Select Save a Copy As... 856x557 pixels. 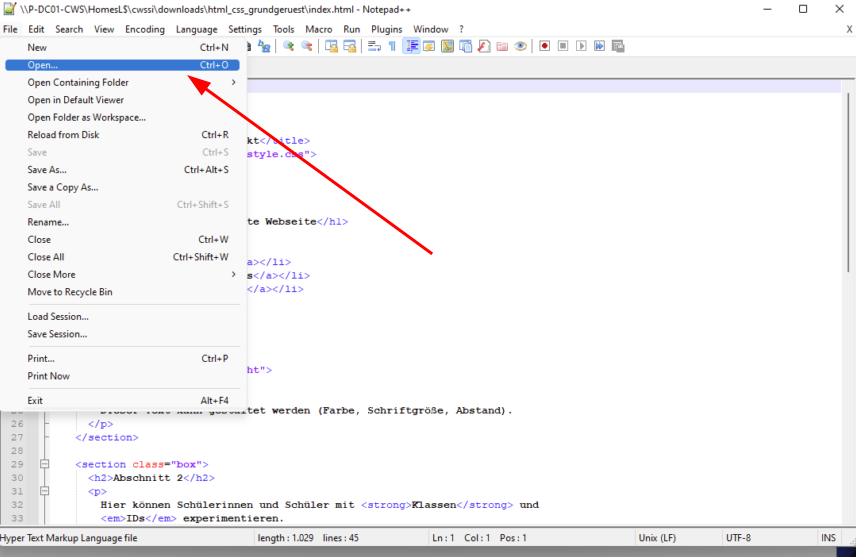pyautogui.click(x=122, y=187)
